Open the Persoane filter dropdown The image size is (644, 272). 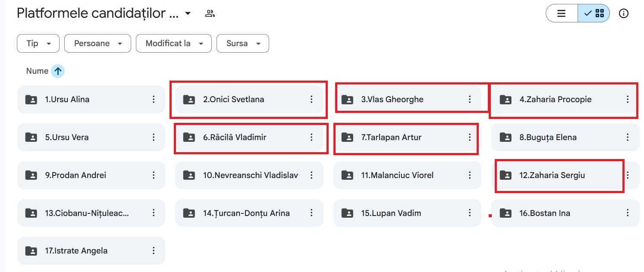pos(97,44)
